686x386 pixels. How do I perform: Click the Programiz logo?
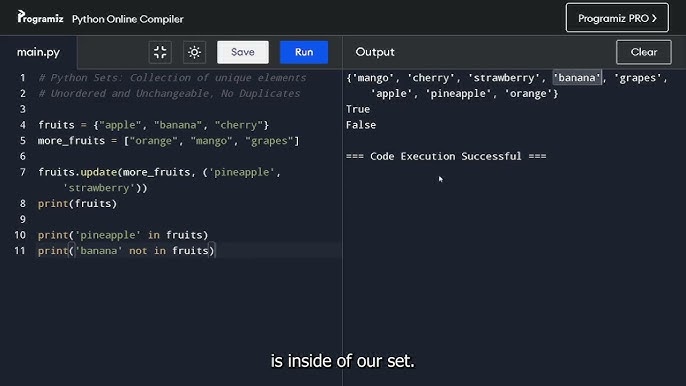40,18
